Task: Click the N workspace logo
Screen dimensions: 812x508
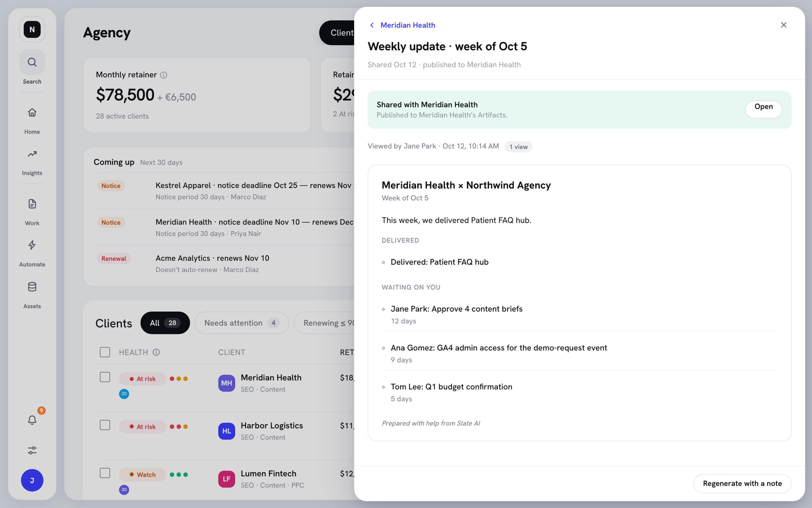Action: click(32, 29)
